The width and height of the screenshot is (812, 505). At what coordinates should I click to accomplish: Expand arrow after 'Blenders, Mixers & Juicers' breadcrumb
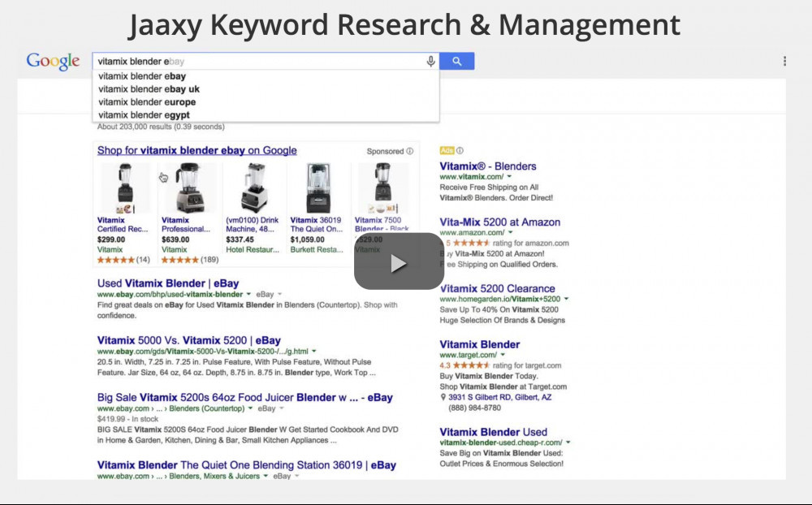point(266,476)
